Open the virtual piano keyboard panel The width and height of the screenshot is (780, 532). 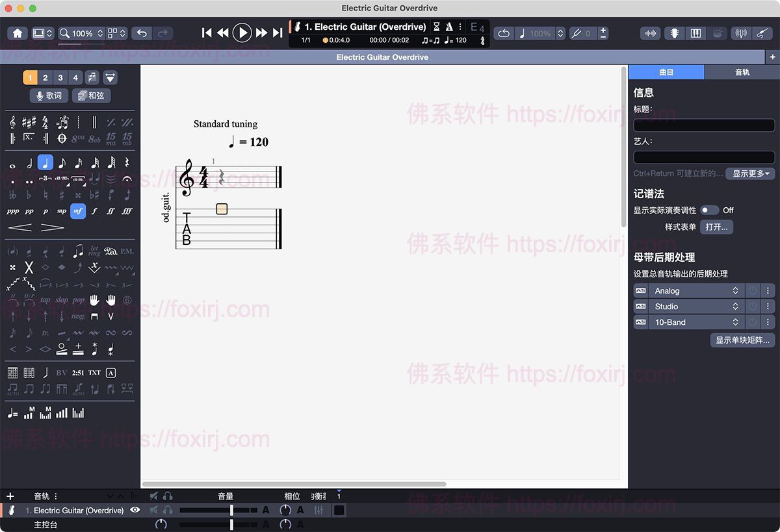click(x=695, y=33)
